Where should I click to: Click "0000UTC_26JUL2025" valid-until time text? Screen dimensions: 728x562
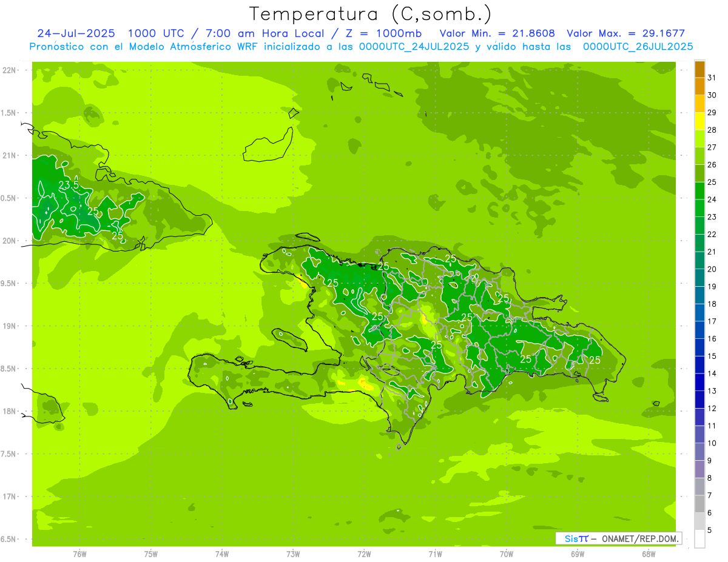click(638, 47)
